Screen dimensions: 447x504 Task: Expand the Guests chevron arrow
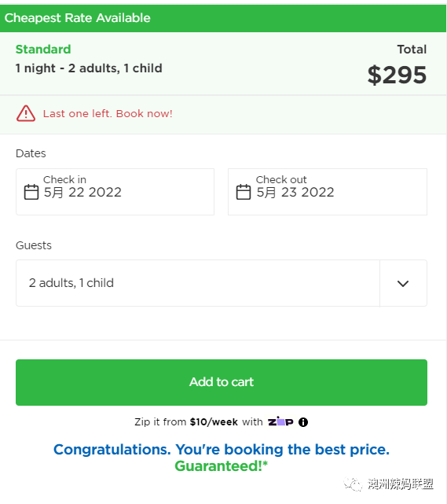click(x=403, y=283)
